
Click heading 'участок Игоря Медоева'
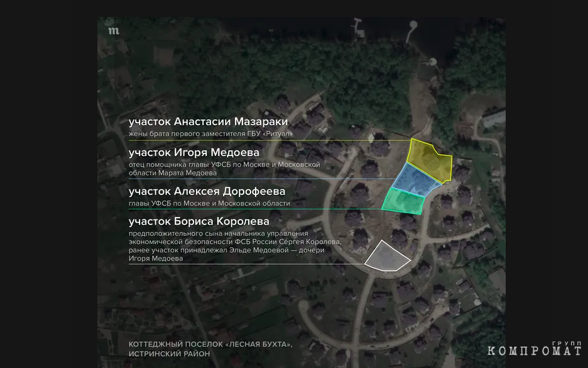point(194,152)
